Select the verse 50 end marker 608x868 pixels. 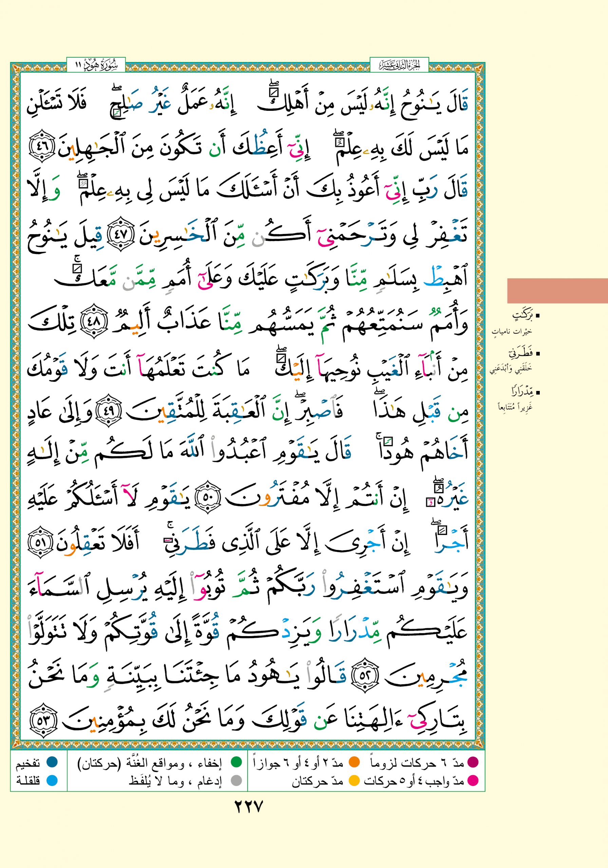[208, 497]
